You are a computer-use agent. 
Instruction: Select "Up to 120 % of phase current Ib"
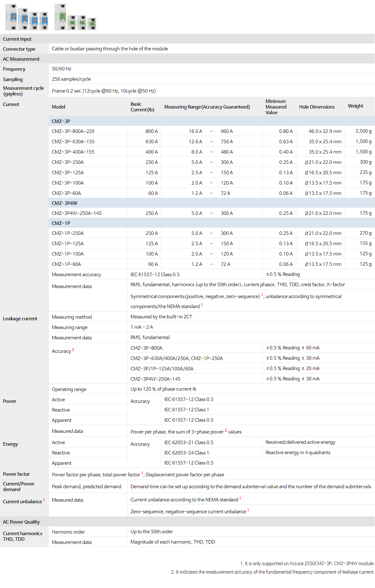(x=163, y=389)
